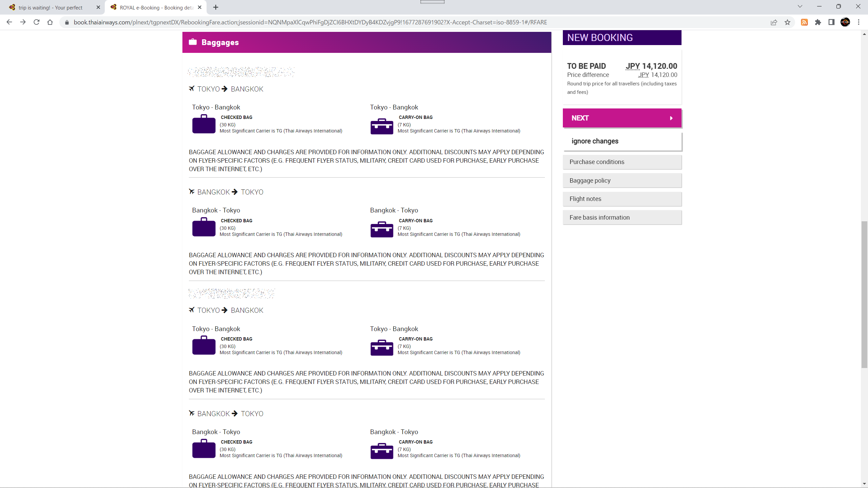Open a new browser tab
The width and height of the screenshot is (868, 488).
click(x=216, y=7)
